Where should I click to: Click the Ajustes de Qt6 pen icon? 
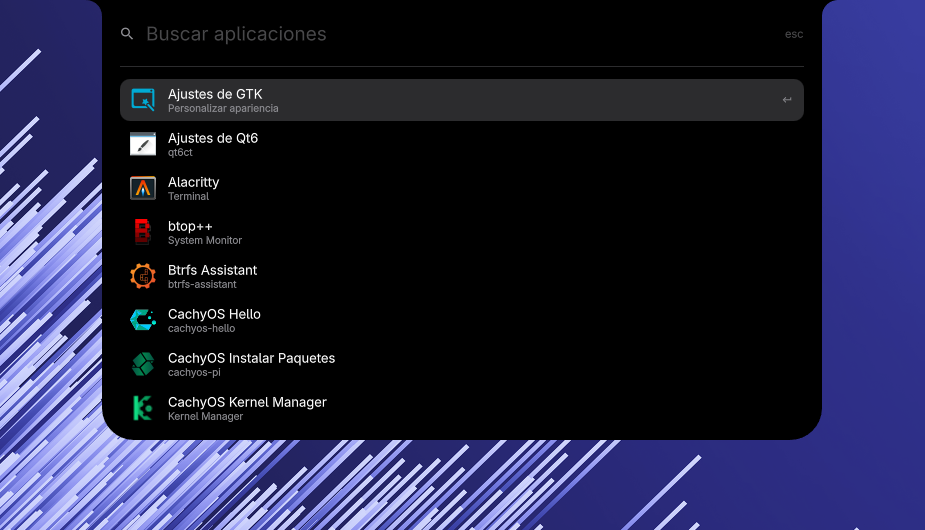(143, 144)
